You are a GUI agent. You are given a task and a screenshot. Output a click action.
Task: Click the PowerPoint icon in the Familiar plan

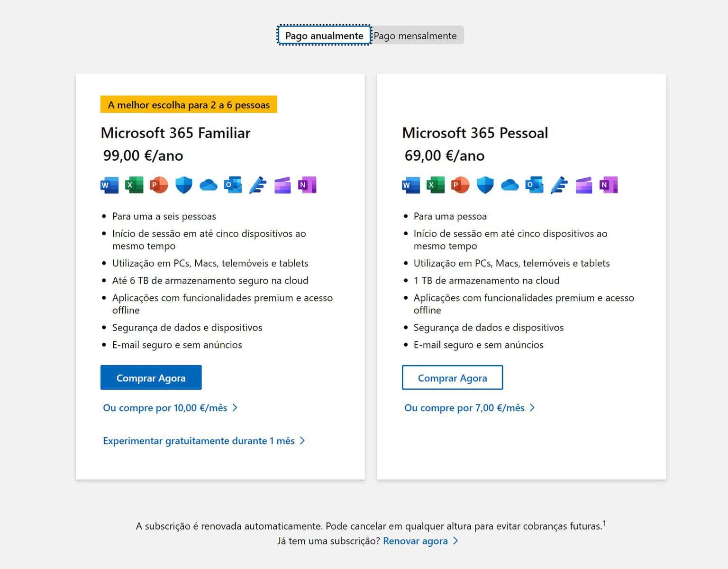(x=159, y=185)
